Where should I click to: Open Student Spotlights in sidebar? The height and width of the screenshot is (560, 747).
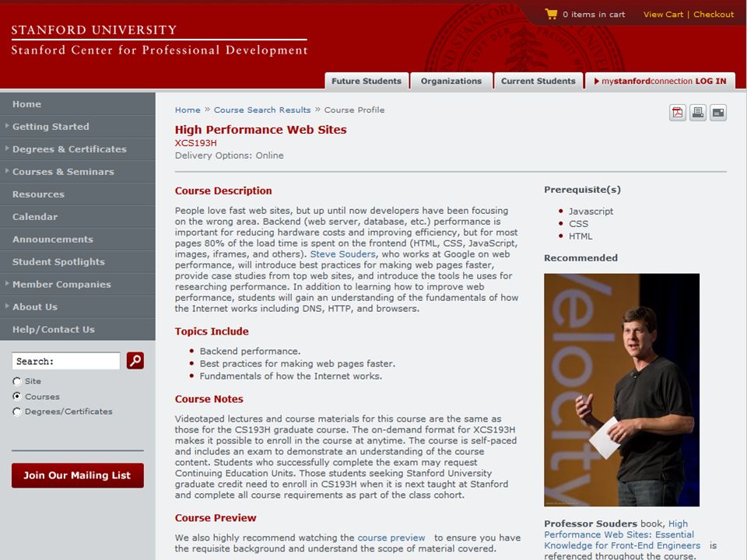78,261
